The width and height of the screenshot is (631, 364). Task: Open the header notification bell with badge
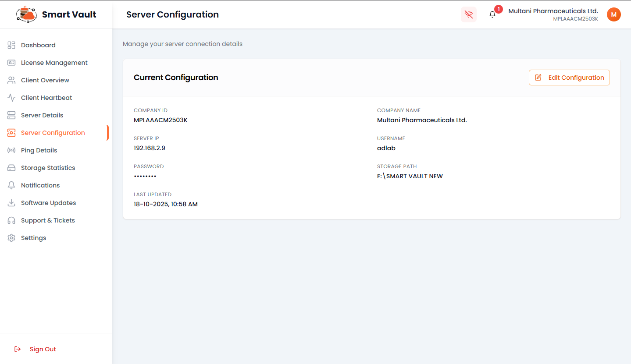point(492,14)
